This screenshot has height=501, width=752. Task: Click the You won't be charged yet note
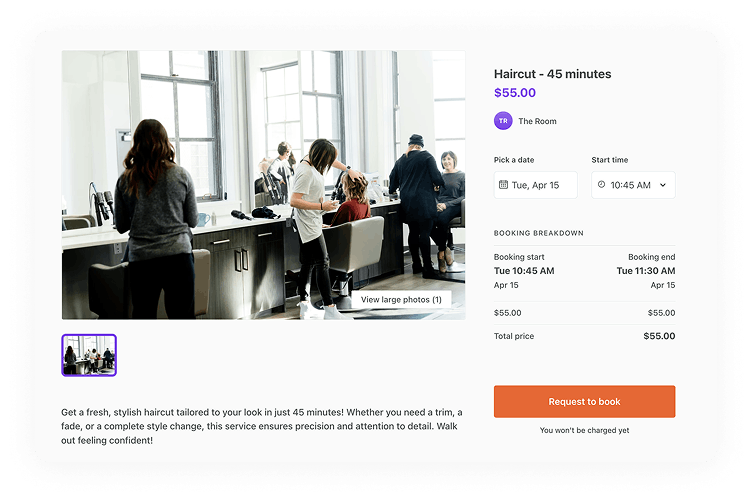coord(584,431)
